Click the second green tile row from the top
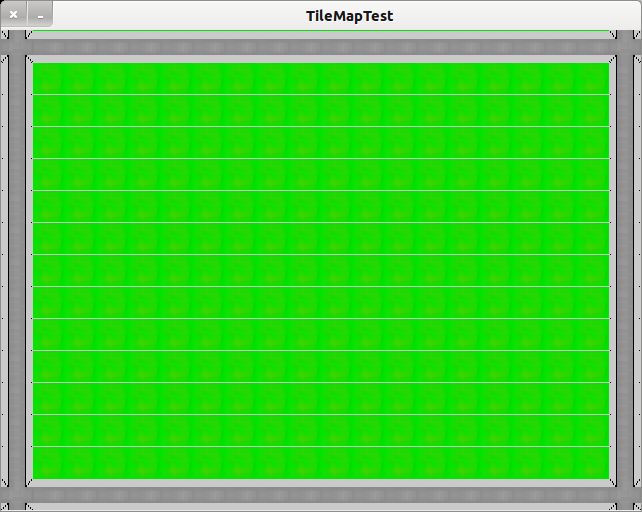This screenshot has width=642, height=512. pos(321,111)
